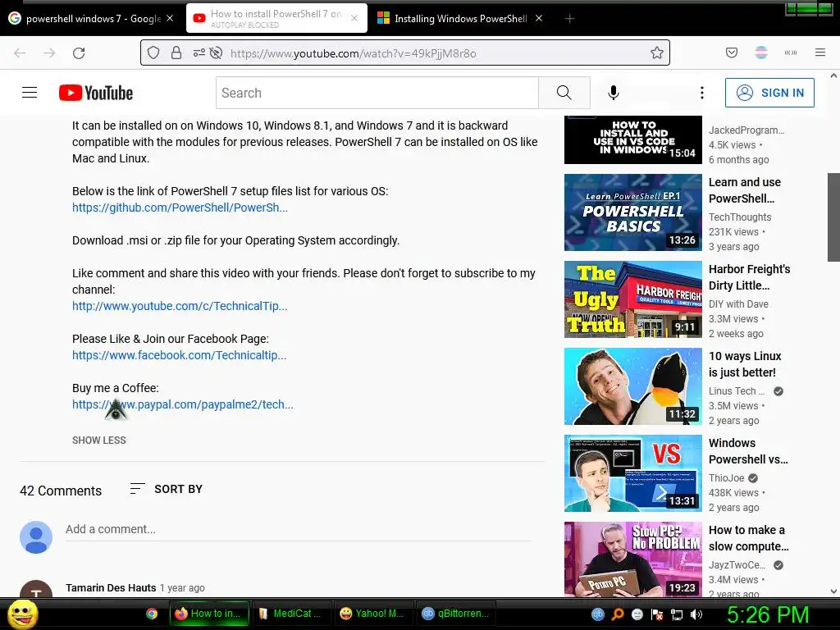Image resolution: width=840 pixels, height=630 pixels.
Task: Click the magnifier icon in system tray
Action: [618, 614]
